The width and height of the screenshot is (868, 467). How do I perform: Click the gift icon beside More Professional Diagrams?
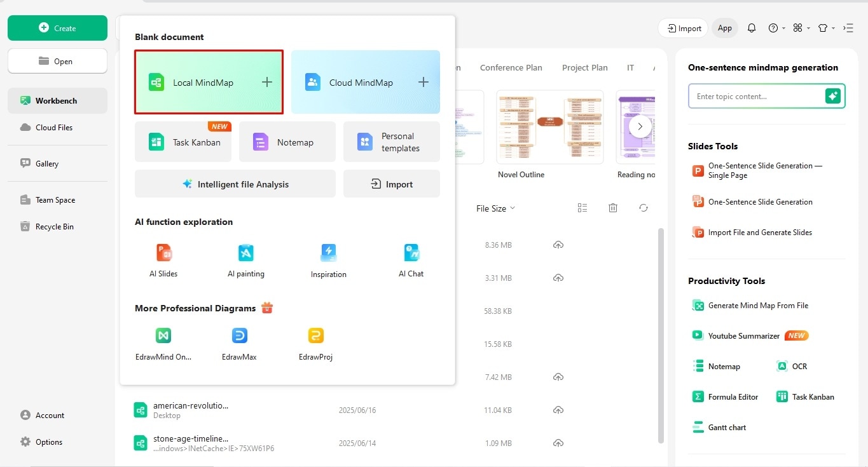pos(267,308)
